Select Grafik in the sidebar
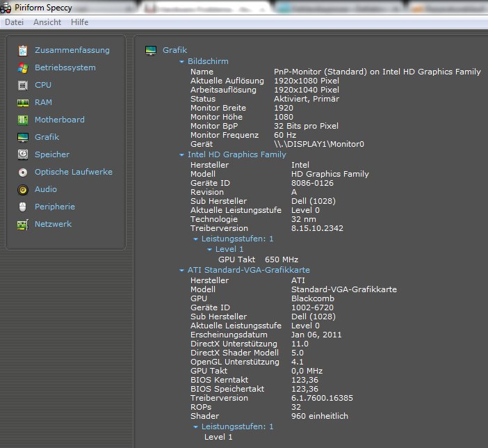Image resolution: width=488 pixels, height=448 pixels. pyautogui.click(x=47, y=137)
